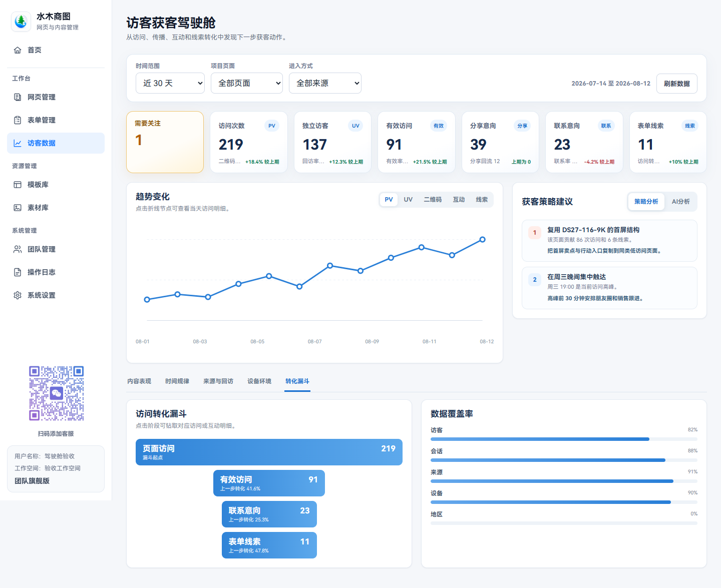Click the 刷新数据 button
721x588 pixels.
click(x=677, y=84)
